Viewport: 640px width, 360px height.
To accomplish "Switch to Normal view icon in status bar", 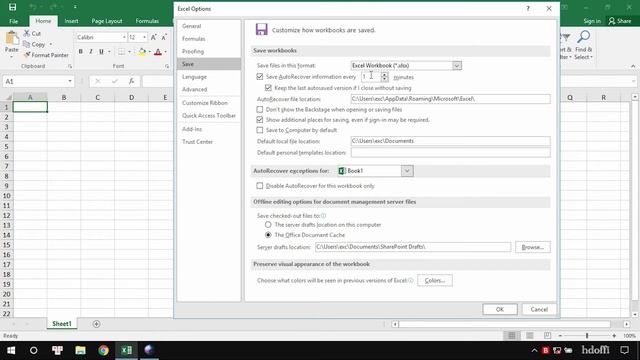I will coord(511,336).
